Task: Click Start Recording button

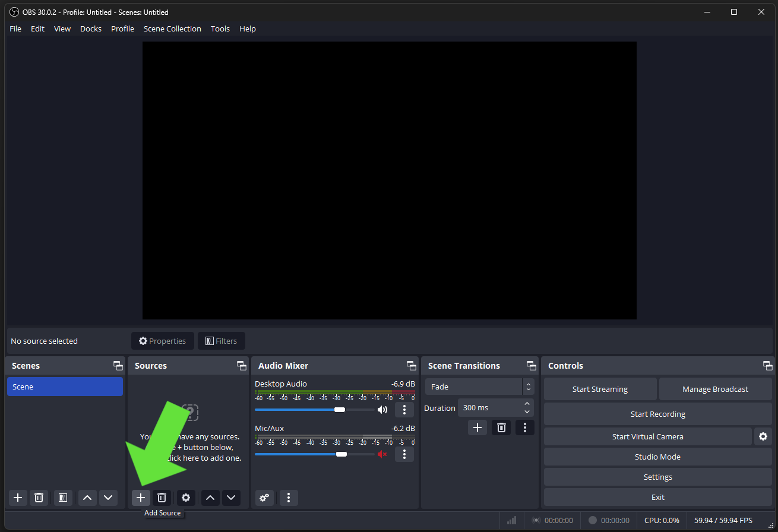Action: [657, 414]
